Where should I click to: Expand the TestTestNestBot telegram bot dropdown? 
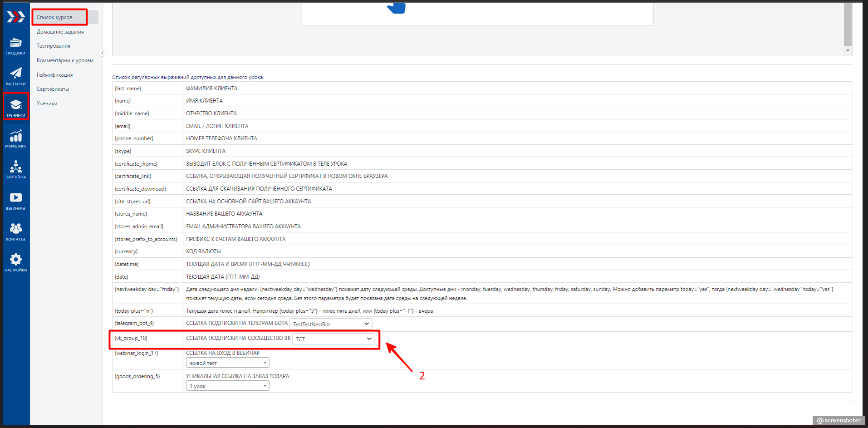(331, 324)
